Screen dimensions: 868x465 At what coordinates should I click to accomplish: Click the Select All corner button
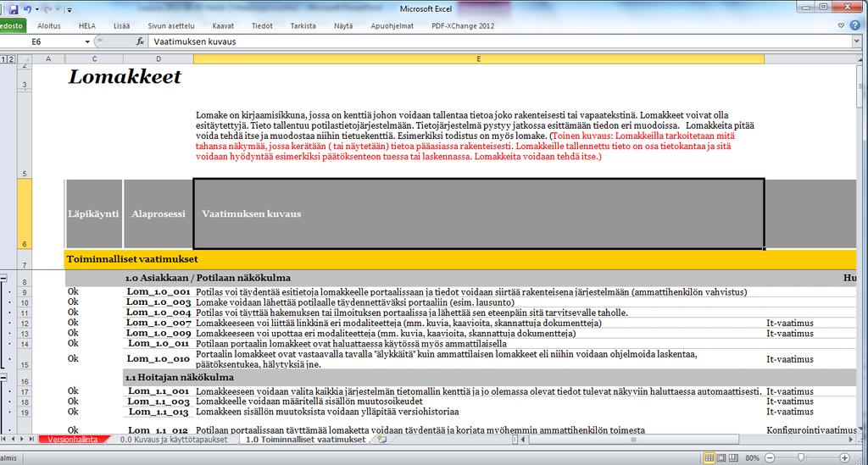[x=25, y=58]
